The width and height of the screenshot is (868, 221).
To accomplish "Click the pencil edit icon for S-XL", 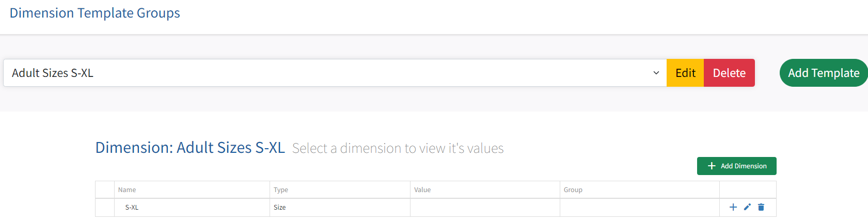I will [x=747, y=207].
